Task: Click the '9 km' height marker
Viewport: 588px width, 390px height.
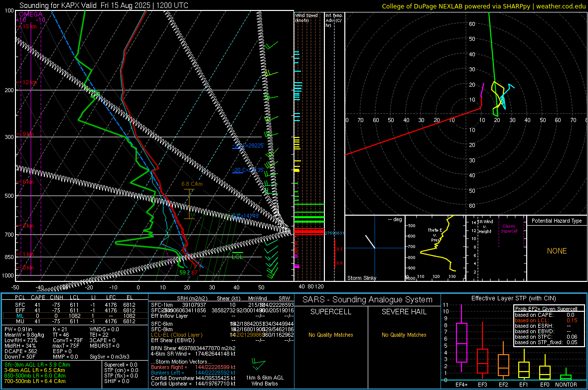Action: click(x=28, y=134)
